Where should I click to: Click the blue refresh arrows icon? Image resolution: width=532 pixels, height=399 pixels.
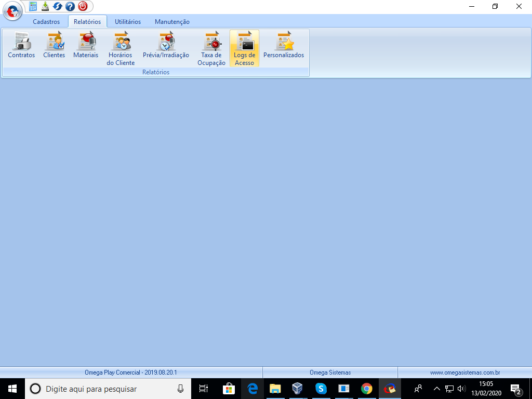pos(58,6)
